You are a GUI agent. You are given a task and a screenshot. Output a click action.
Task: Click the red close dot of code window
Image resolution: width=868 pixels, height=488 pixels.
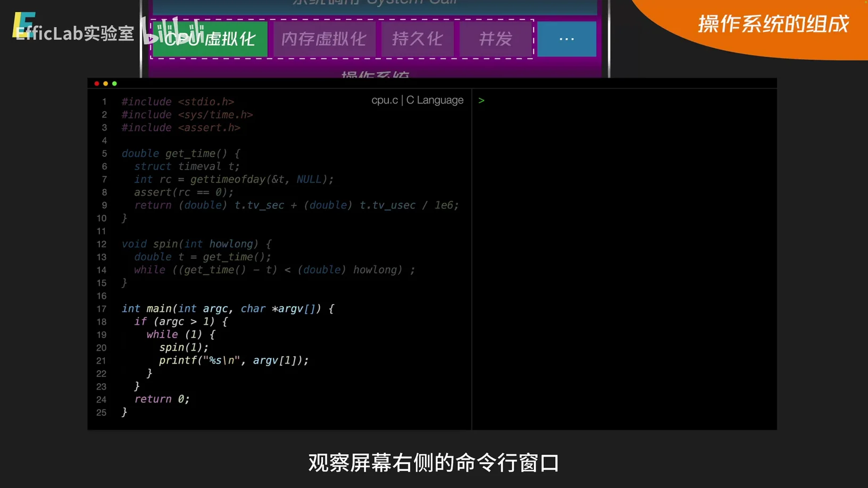[97, 83]
